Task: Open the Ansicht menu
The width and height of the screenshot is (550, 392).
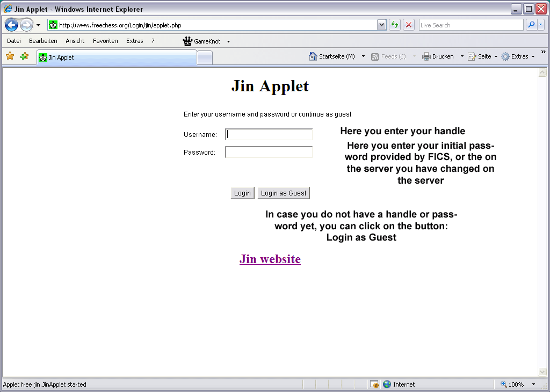Action: pos(75,41)
